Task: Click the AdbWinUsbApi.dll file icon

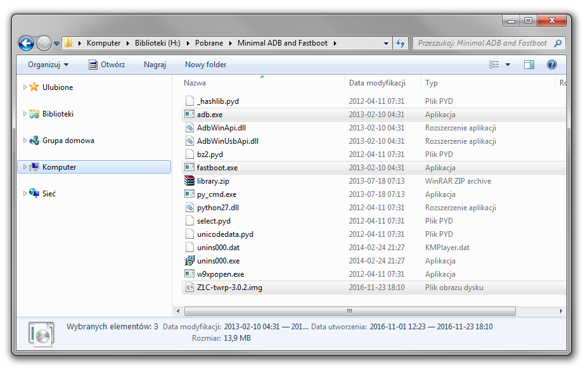Action: pyautogui.click(x=189, y=141)
